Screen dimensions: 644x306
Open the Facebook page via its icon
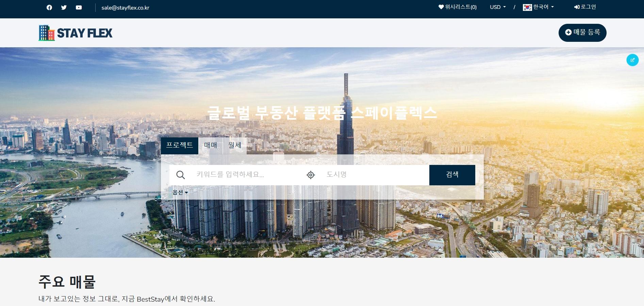(x=49, y=7)
